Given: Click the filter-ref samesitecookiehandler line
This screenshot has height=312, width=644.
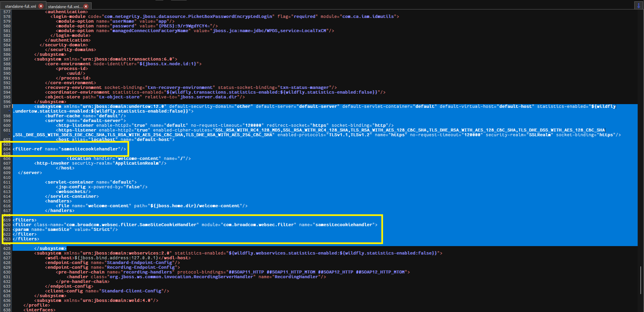Looking at the screenshot, I should 69,149.
